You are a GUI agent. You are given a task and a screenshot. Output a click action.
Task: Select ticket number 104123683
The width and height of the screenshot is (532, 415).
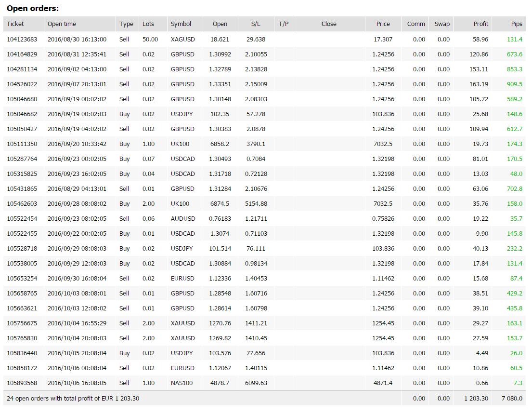pos(22,40)
